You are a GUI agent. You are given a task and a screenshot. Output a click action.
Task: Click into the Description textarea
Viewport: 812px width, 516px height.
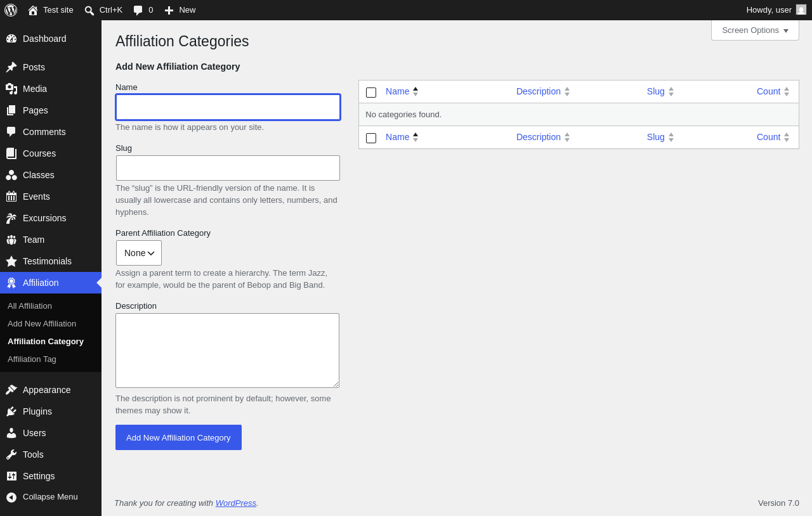[x=227, y=351]
